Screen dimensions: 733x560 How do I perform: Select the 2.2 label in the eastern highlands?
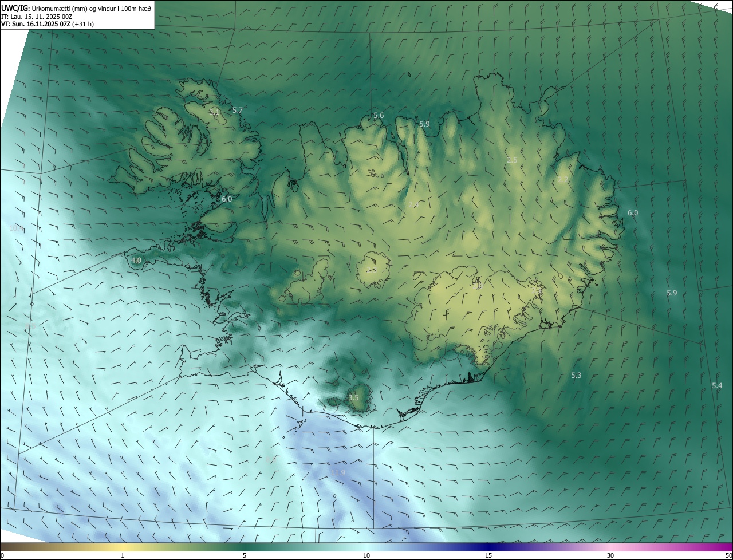coord(563,179)
